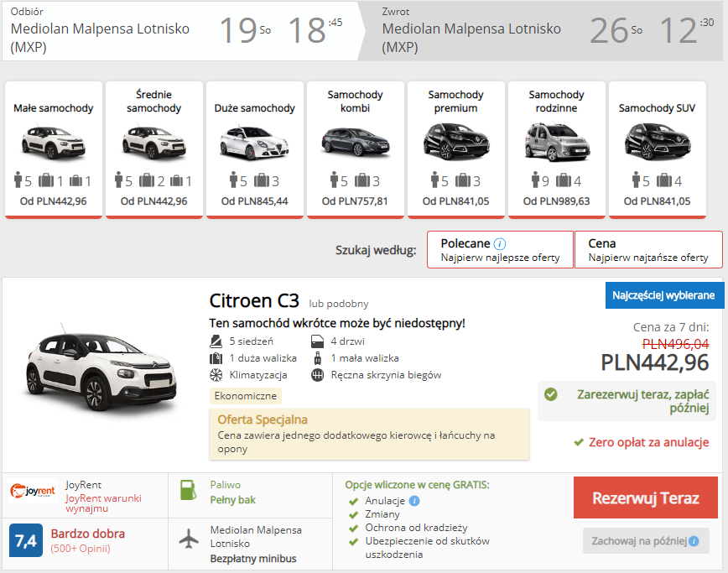Viewport: 728px width, 573px height.
Task: Click the green fuel pump icon
Action: [188, 490]
